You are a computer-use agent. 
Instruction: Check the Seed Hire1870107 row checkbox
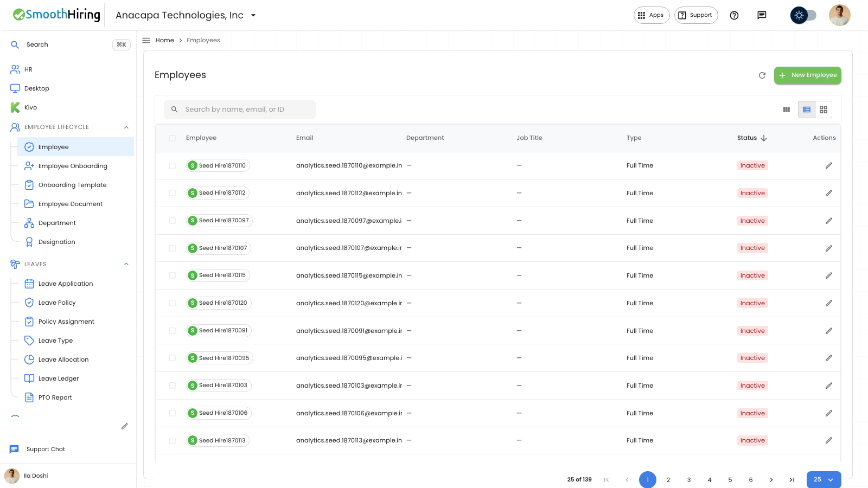pos(173,248)
